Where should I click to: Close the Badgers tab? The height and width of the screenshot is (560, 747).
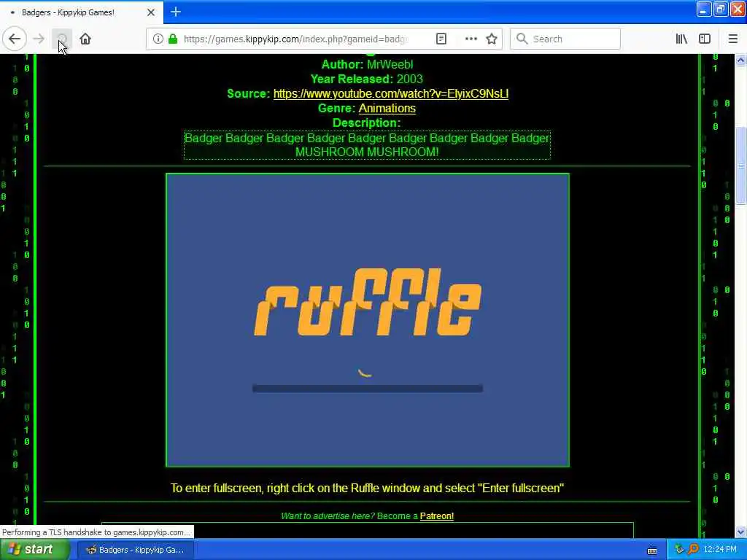tap(150, 12)
